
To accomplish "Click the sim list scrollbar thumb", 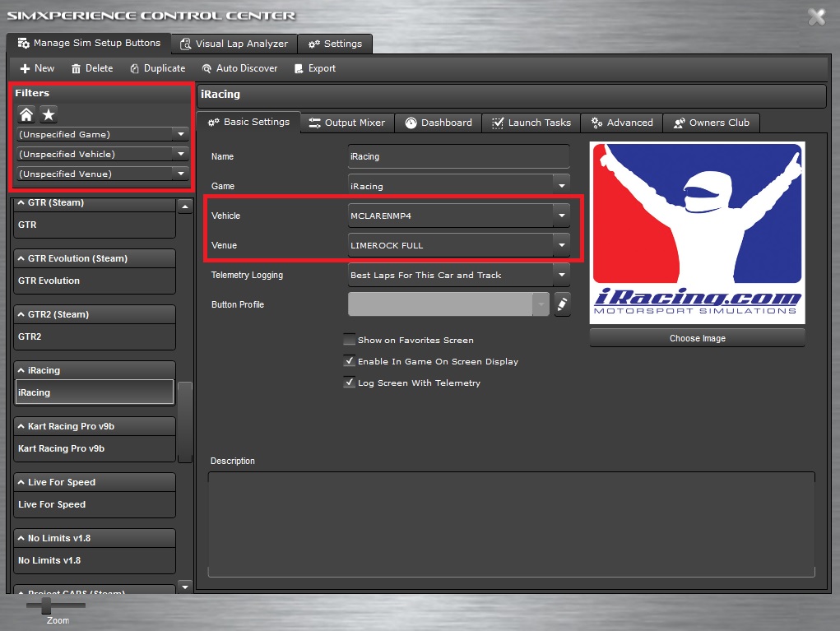I will click(x=185, y=421).
